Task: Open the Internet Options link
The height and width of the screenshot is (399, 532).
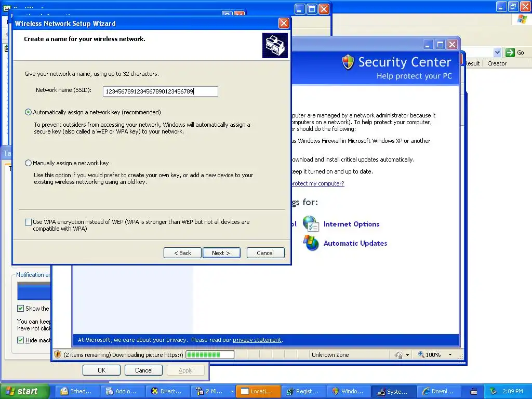Action: point(352,224)
